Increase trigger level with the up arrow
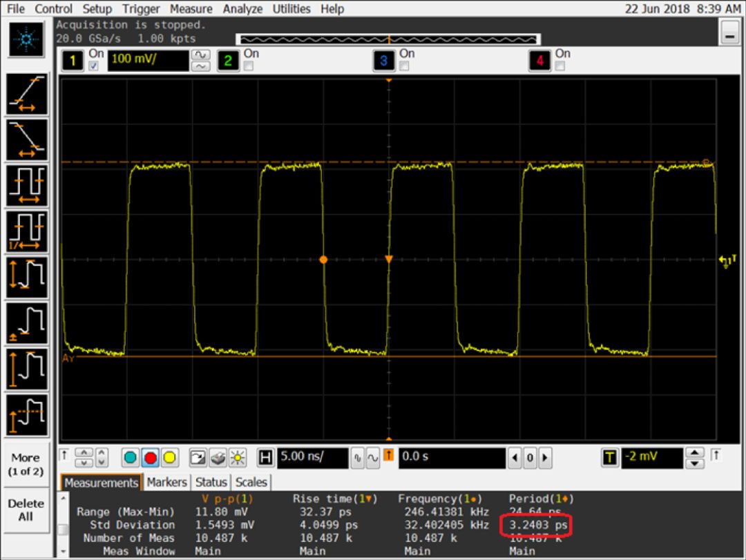 693,453
